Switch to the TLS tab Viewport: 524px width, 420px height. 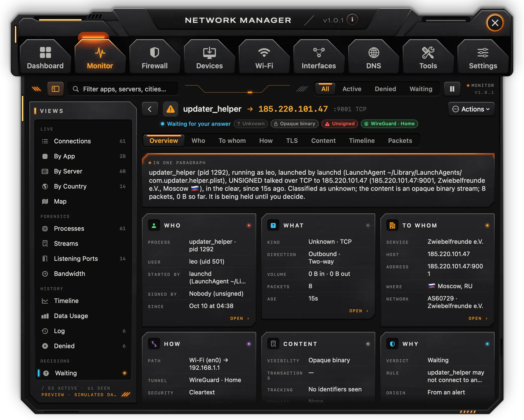click(292, 141)
